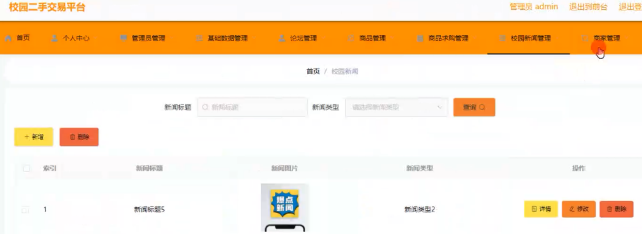Screen dimensions: 644x235
Task: Expand the 基础数据管理 menu
Action: (227, 38)
